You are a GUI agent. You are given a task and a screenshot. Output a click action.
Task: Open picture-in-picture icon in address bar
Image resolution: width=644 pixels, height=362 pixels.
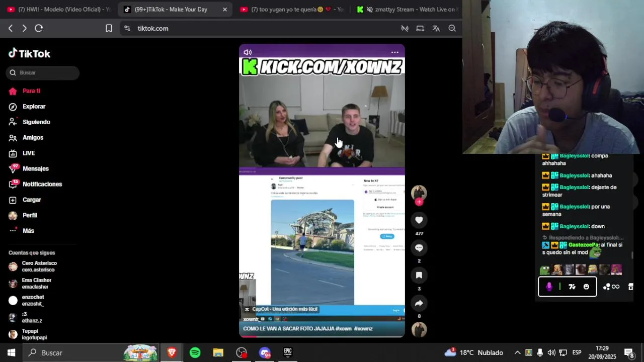pos(420,29)
